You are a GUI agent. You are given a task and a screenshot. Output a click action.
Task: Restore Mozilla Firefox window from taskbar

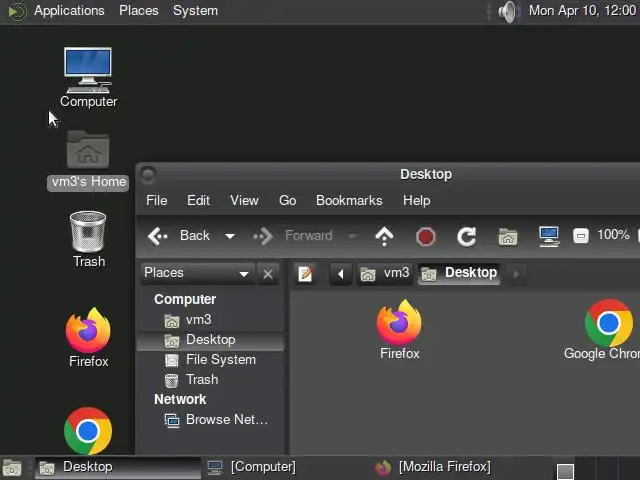coord(456,467)
